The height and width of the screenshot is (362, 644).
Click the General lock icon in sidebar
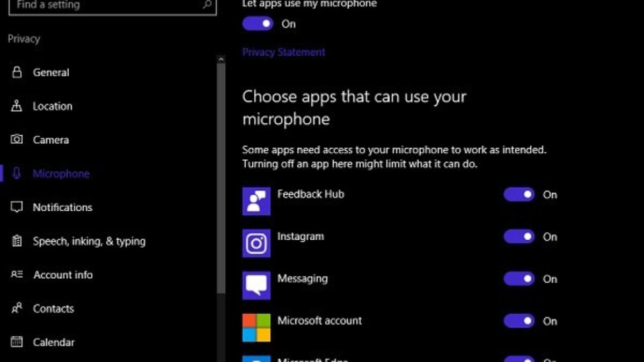click(x=17, y=72)
